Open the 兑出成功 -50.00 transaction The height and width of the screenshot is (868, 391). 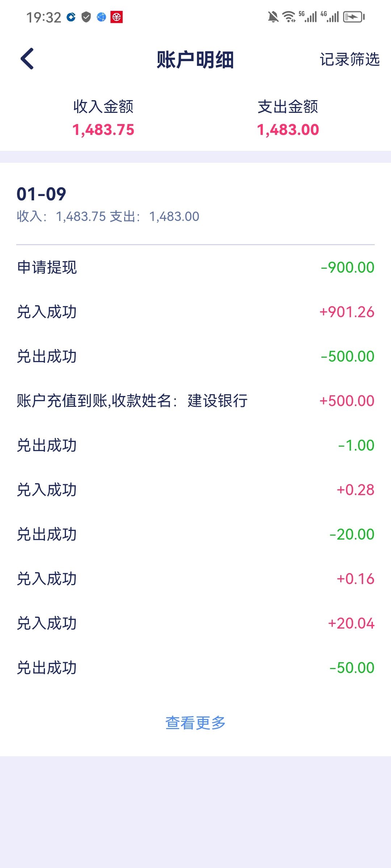pos(195,668)
